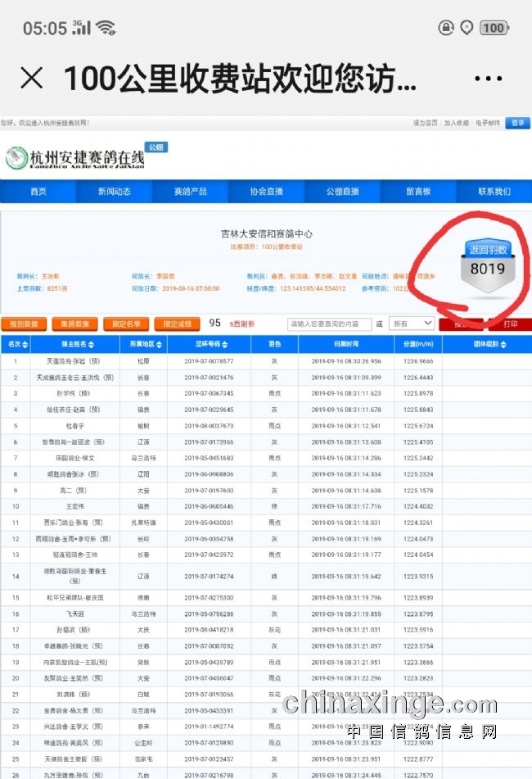Open the 公棚直播 navigation tab
This screenshot has width=532, height=779.
342,192
